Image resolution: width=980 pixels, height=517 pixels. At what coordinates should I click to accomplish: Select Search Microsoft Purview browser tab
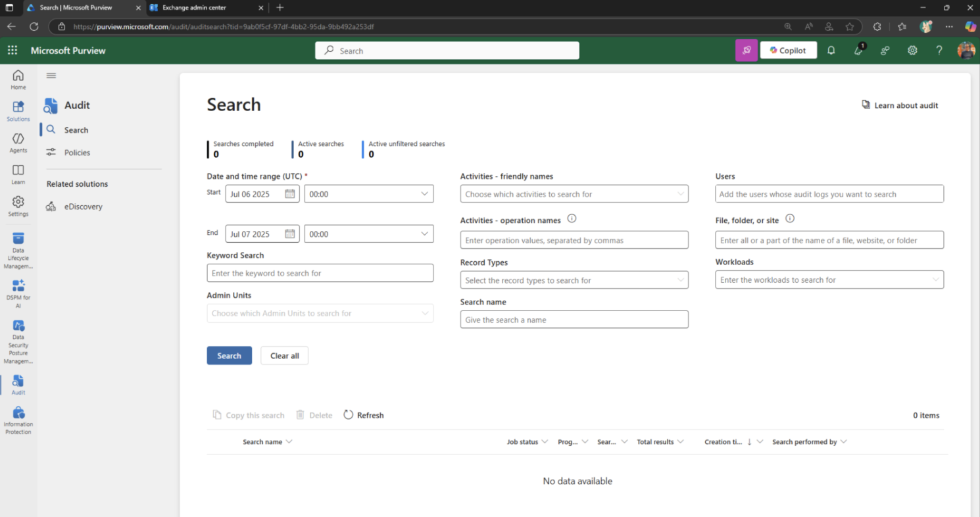tap(84, 7)
